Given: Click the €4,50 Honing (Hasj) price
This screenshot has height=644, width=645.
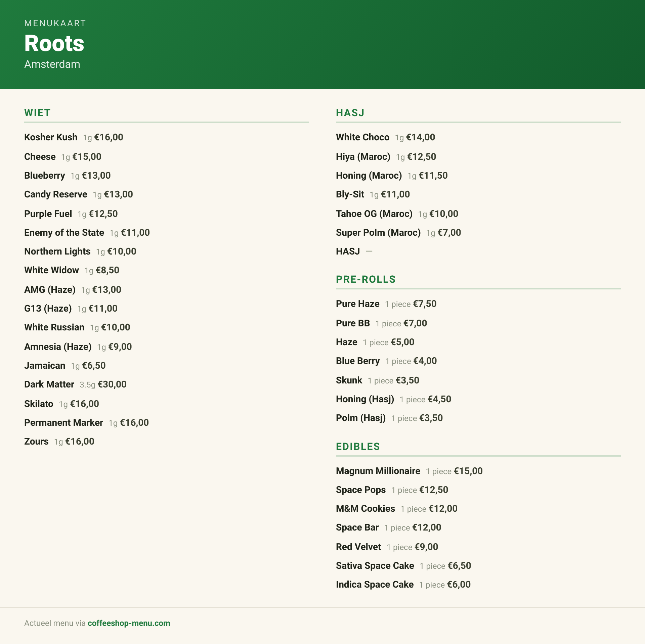Looking at the screenshot, I should point(439,399).
